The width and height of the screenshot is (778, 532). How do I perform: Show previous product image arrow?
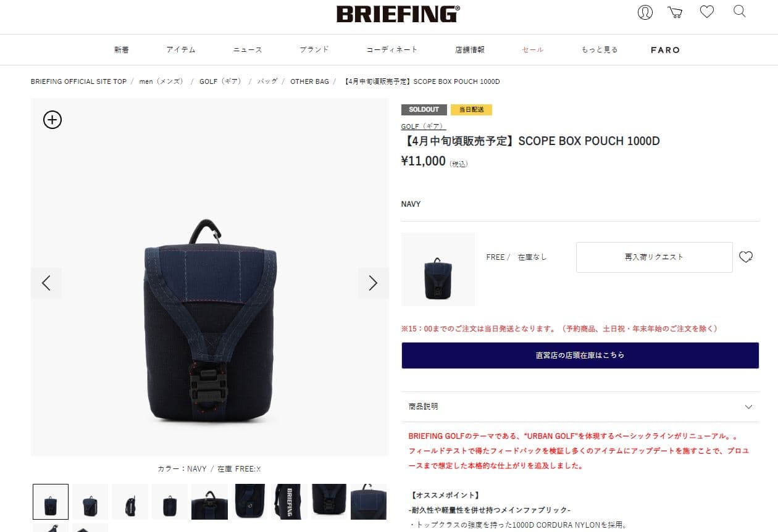[x=46, y=283]
